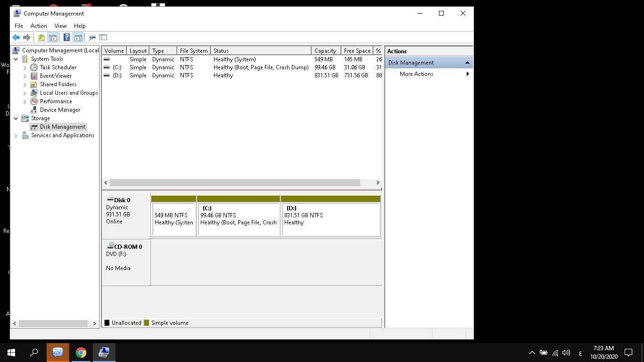
Task: Click the volume list horizontal scrollbar
Action: pyautogui.click(x=235, y=182)
